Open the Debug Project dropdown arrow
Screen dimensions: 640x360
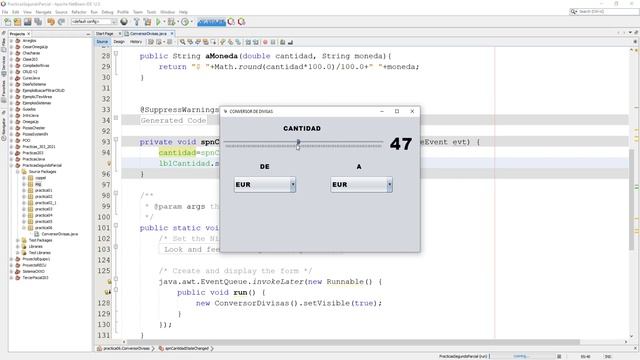coord(178,22)
